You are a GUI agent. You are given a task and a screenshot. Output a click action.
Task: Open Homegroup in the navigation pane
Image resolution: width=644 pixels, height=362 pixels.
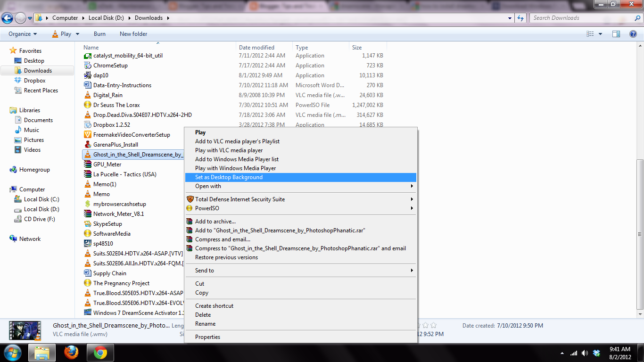34,170
